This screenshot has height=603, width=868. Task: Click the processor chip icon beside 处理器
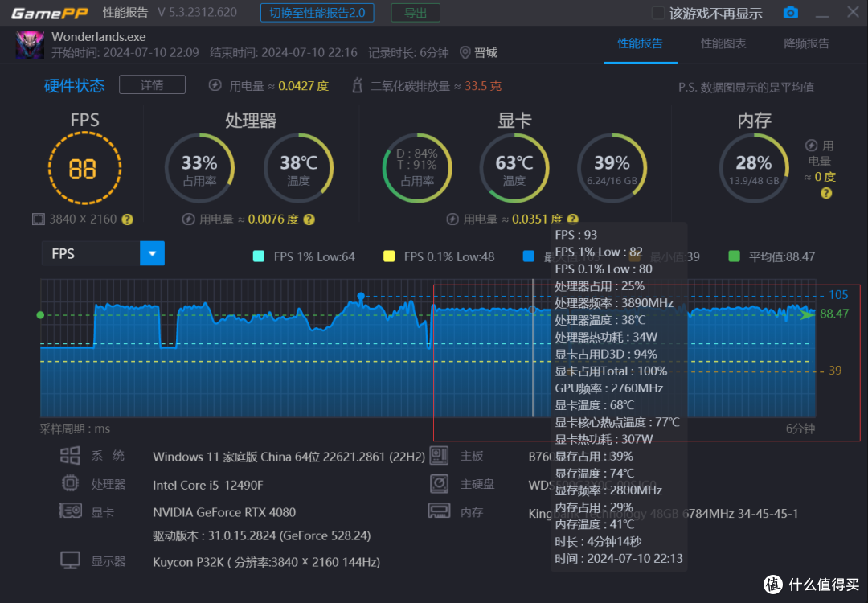click(70, 483)
